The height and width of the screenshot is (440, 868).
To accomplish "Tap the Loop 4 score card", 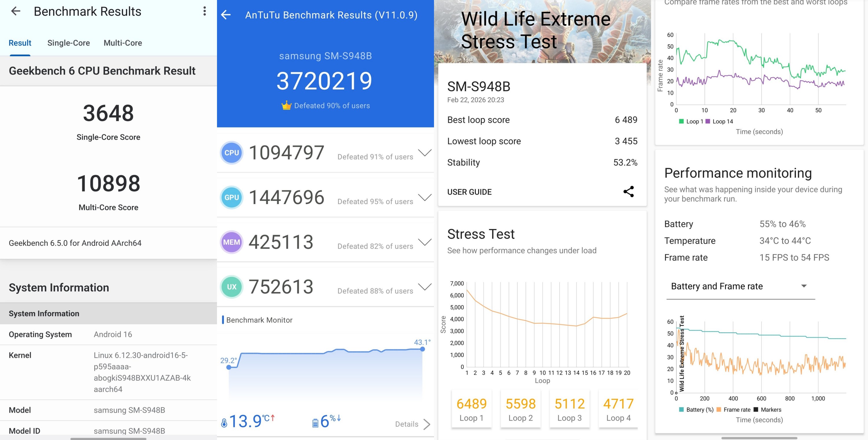I will click(x=618, y=409).
